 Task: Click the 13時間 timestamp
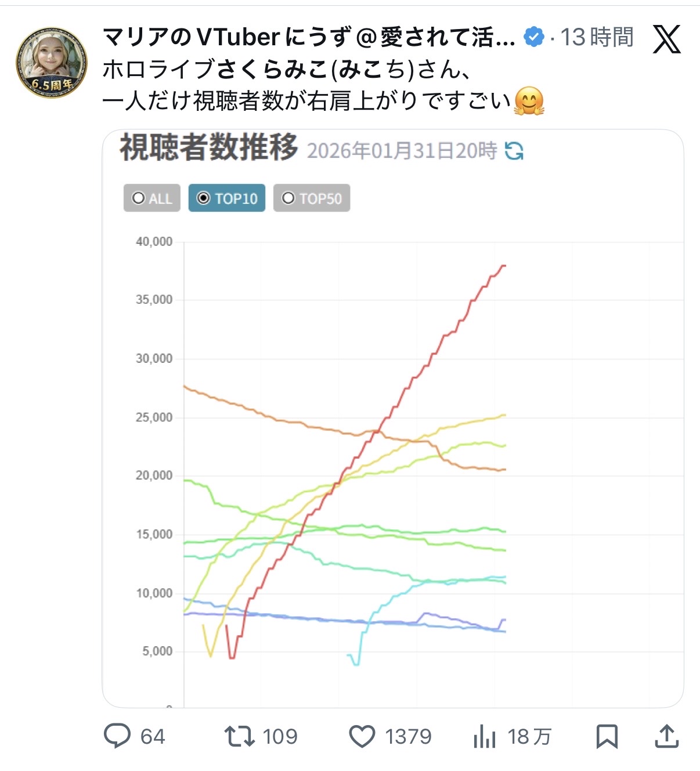pyautogui.click(x=597, y=38)
